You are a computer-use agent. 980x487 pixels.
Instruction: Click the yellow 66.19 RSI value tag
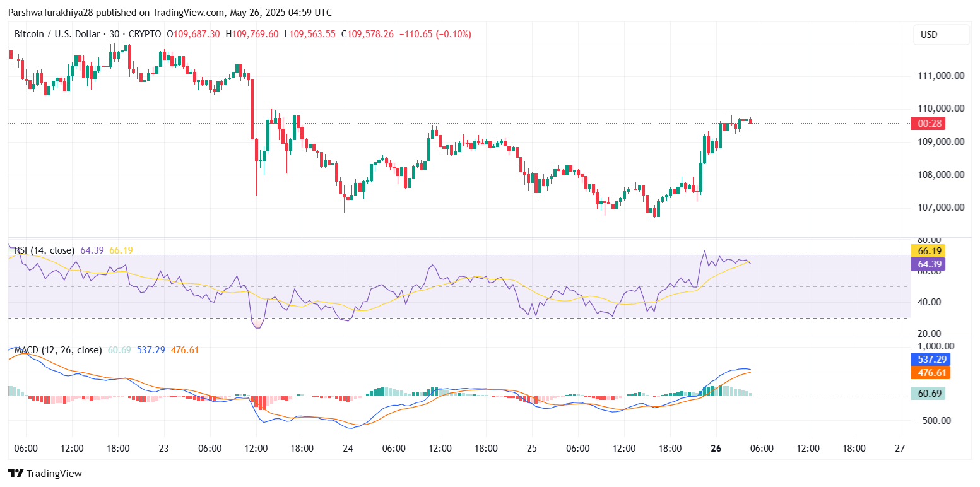(930, 251)
